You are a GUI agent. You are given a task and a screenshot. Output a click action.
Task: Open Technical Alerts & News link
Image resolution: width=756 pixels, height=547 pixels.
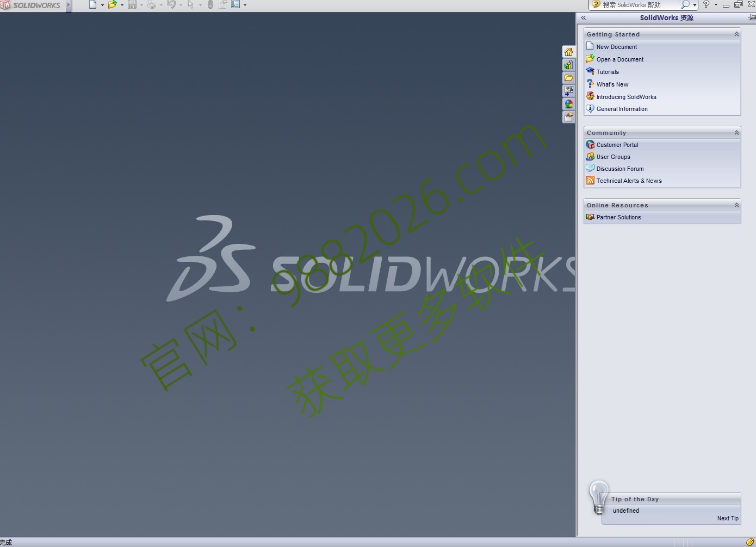click(x=629, y=181)
